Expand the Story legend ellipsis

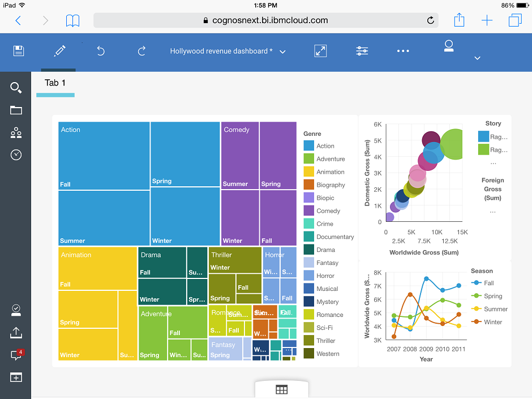point(492,162)
